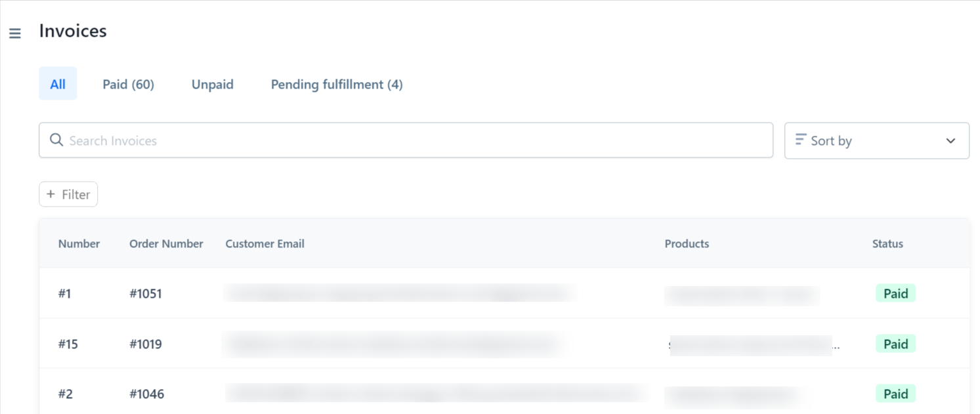Viewport: 980px width, 414px height.
Task: Click the Filter button
Action: click(x=68, y=194)
